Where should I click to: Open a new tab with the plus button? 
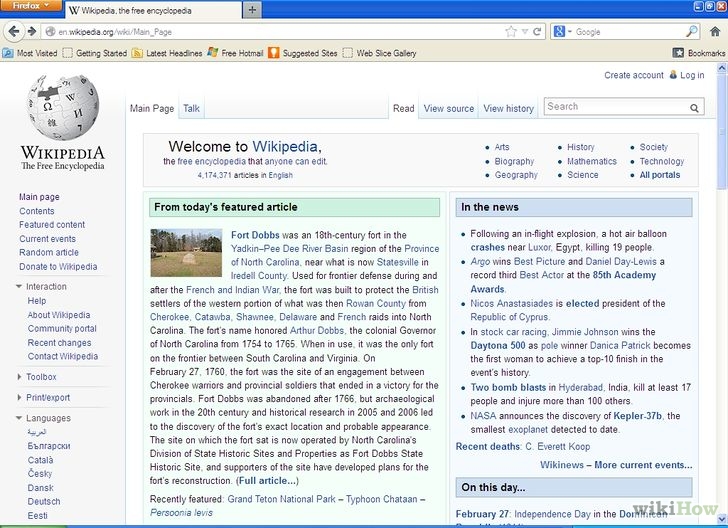pos(252,10)
